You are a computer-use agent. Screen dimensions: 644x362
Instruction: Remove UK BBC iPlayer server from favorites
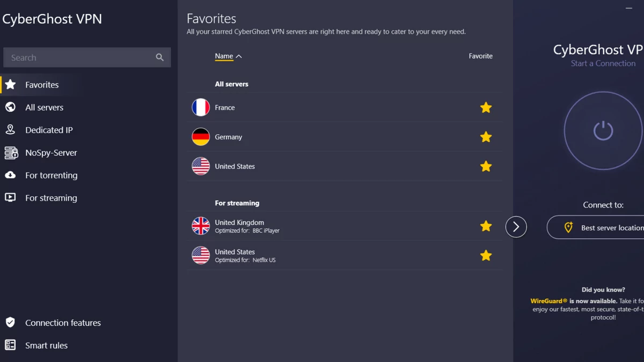click(x=486, y=226)
